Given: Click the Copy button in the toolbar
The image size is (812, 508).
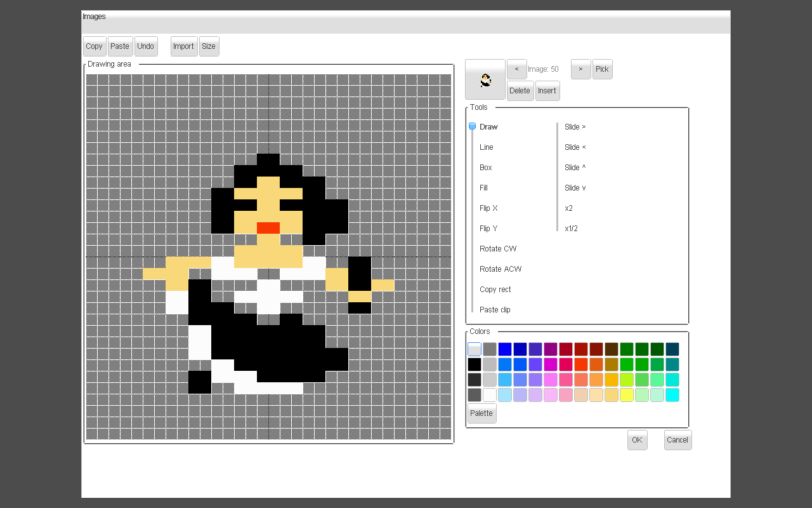Looking at the screenshot, I should coord(94,46).
